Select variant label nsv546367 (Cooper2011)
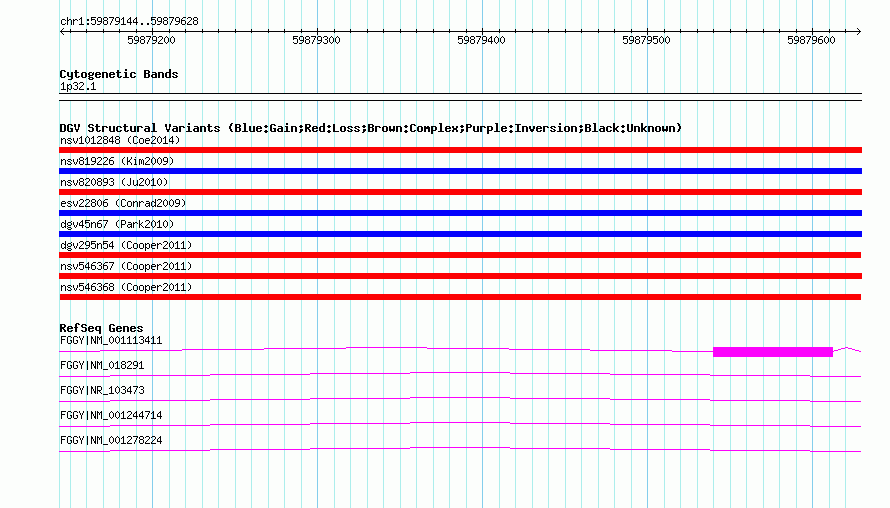The width and height of the screenshot is (890, 508). coord(126,266)
